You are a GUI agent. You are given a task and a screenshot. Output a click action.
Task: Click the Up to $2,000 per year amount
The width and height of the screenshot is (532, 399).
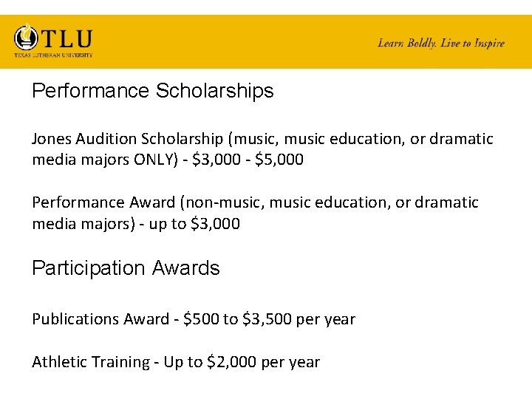coord(242,361)
